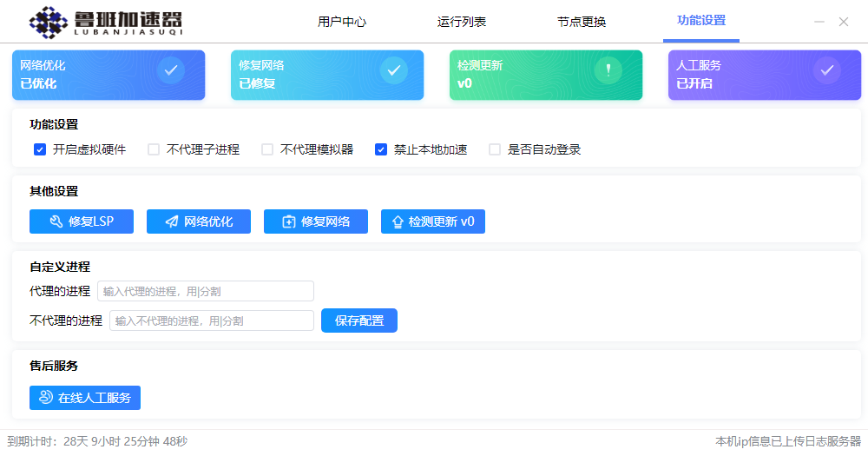
Task: Click the paper plane icon on 网络优化 button
Action: (x=172, y=221)
